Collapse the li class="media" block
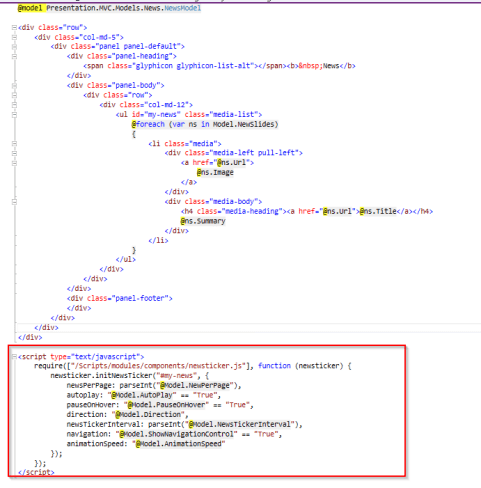The width and height of the screenshot is (481, 488). click(x=14, y=144)
